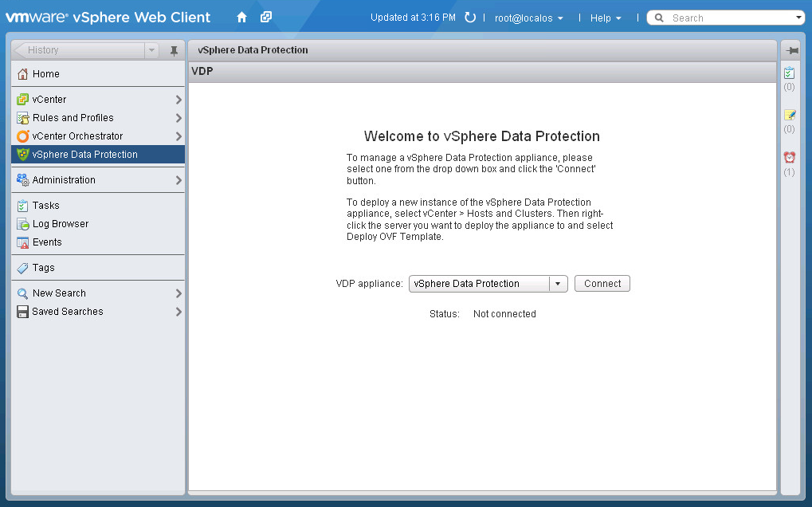Expand the Administration chevron
812x507 pixels.
pos(178,180)
